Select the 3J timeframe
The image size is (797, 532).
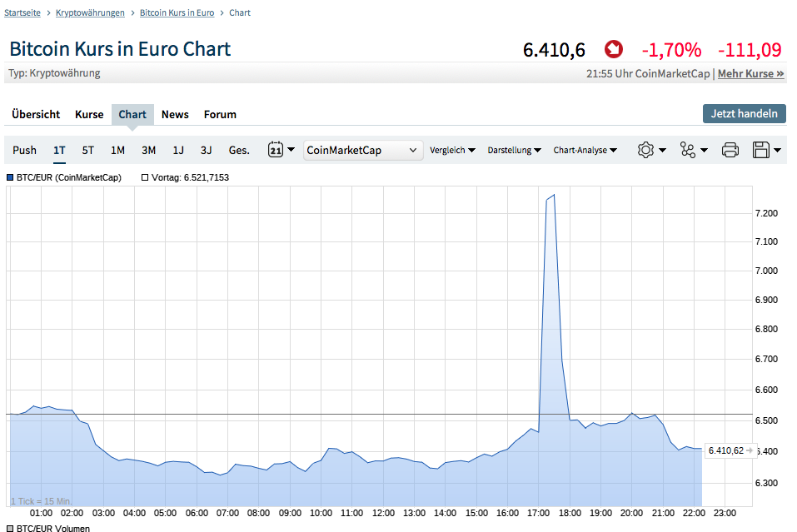(x=206, y=151)
